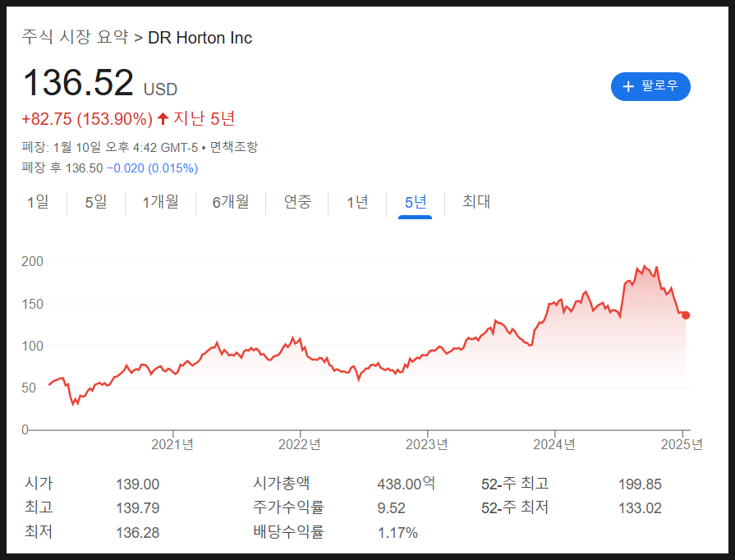This screenshot has width=735, height=560.
Task: Click the red up arrow beside 지난 5년
Action: coord(163,118)
